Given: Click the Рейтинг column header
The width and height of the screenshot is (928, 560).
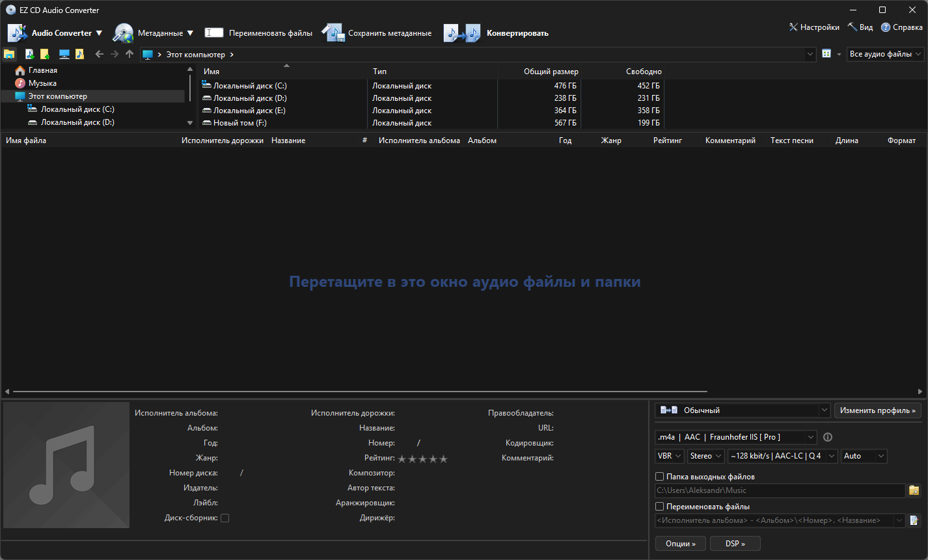Looking at the screenshot, I should pos(668,140).
